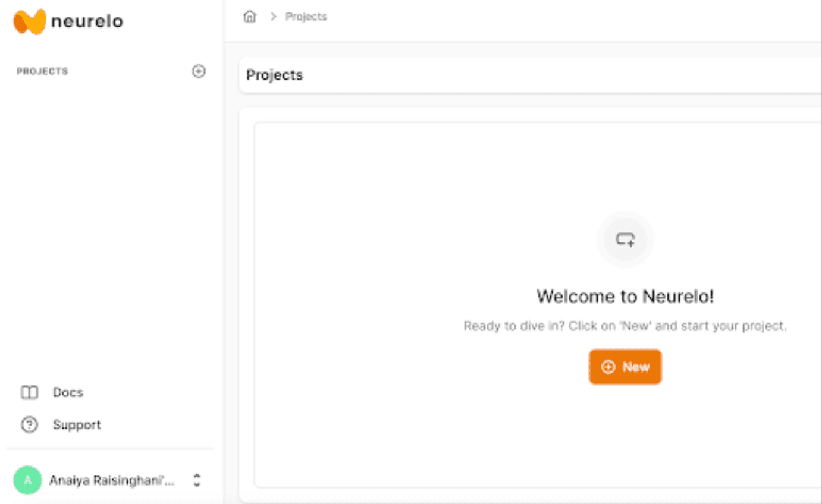Select the Anaiya Raisinghani account name
This screenshot has height=504, width=822.
click(112, 480)
